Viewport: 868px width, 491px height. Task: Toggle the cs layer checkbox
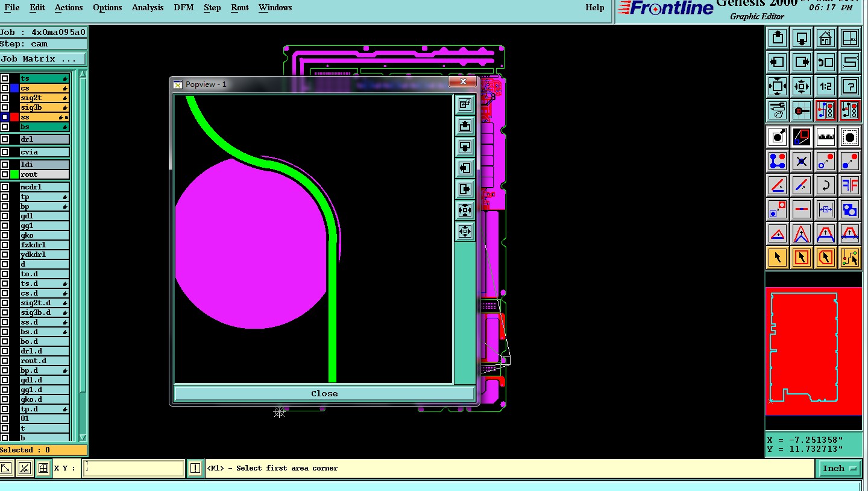(x=5, y=88)
